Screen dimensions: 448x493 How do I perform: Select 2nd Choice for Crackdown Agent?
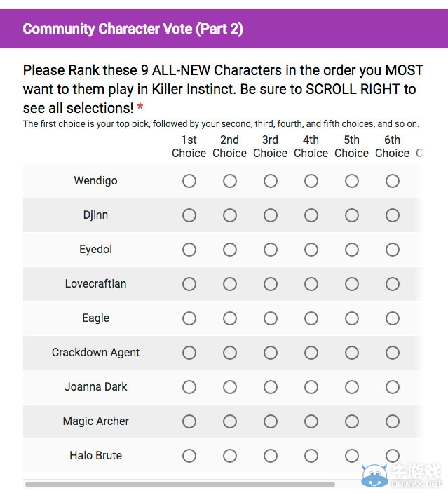(230, 353)
